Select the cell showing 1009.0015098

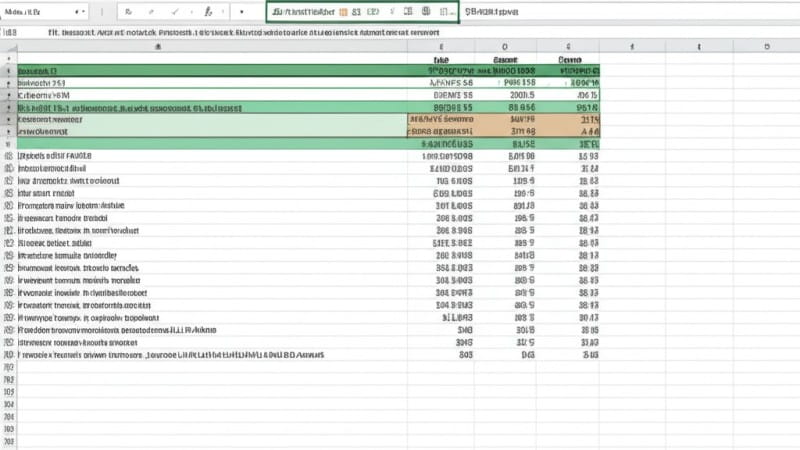441,156
